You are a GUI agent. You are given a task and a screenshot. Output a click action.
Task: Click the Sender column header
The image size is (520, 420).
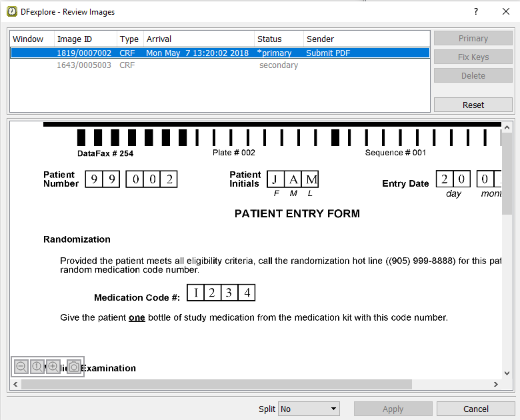(x=367, y=39)
